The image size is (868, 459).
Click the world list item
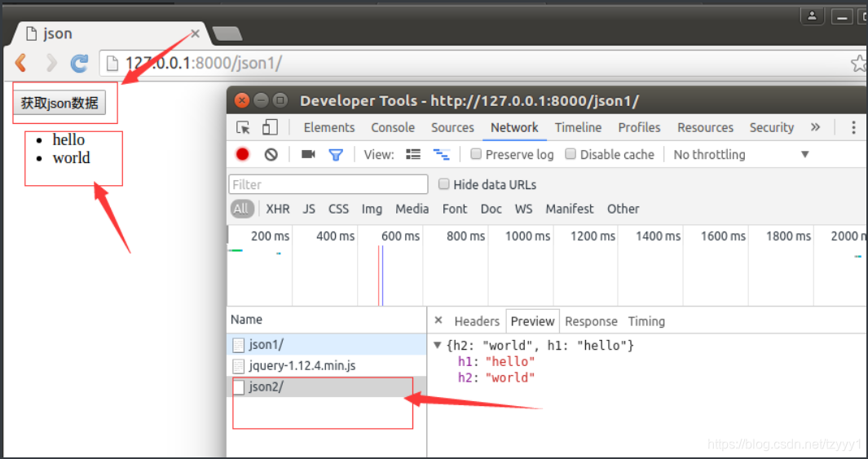pos(71,158)
